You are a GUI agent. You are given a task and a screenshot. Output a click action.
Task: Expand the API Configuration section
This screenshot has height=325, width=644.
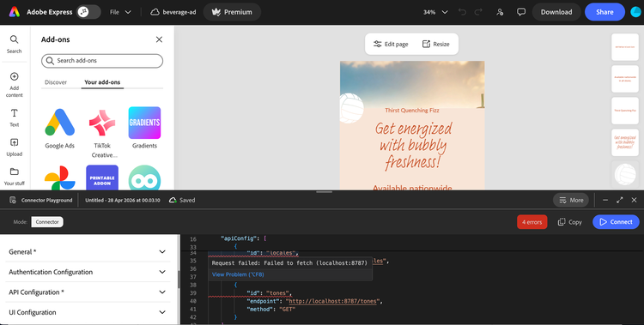[x=88, y=292]
